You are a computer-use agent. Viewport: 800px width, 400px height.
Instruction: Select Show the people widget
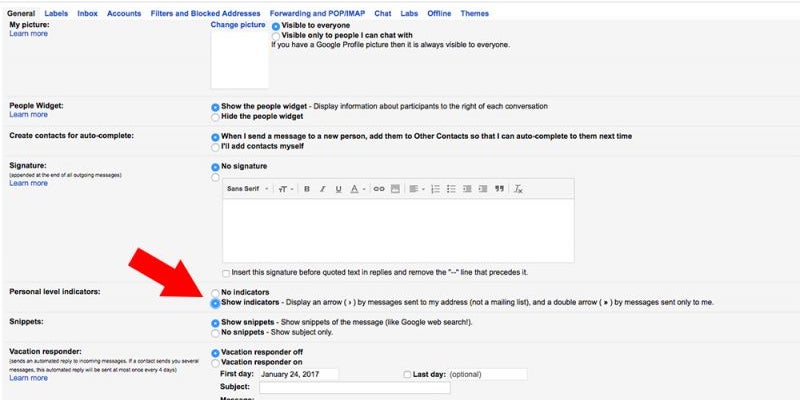pyautogui.click(x=215, y=108)
